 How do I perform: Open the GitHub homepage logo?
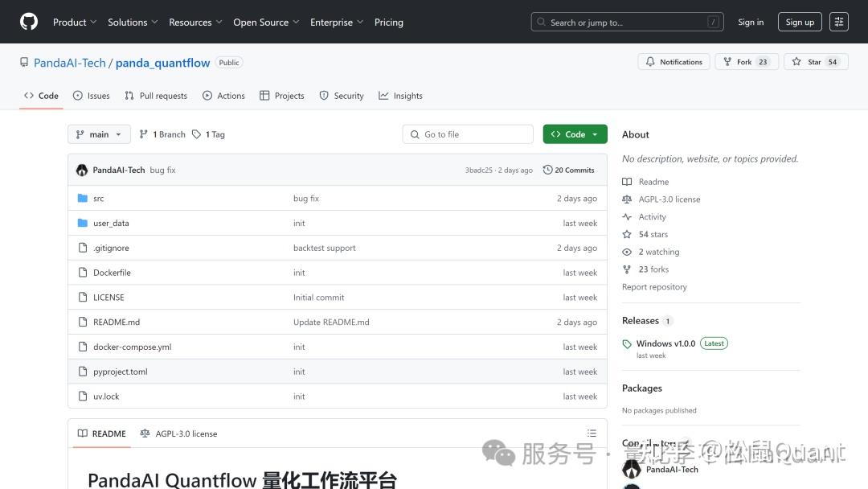29,22
